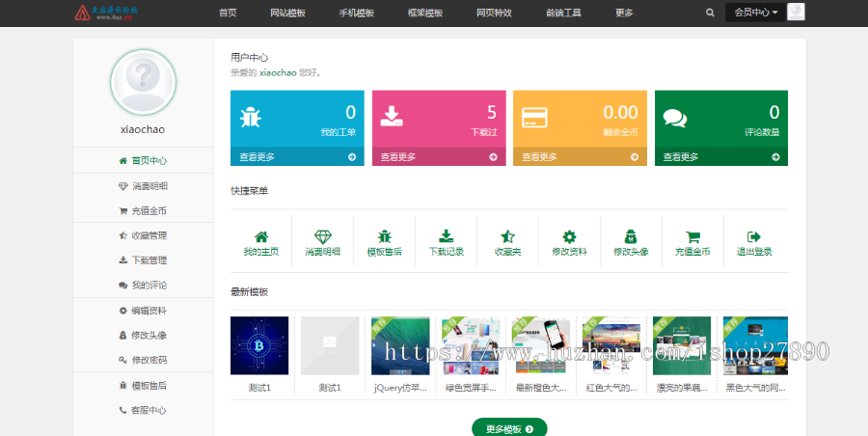This screenshot has width=868, height=436.
Task: Click username xiaochao in greeting line
Action: pos(278,72)
